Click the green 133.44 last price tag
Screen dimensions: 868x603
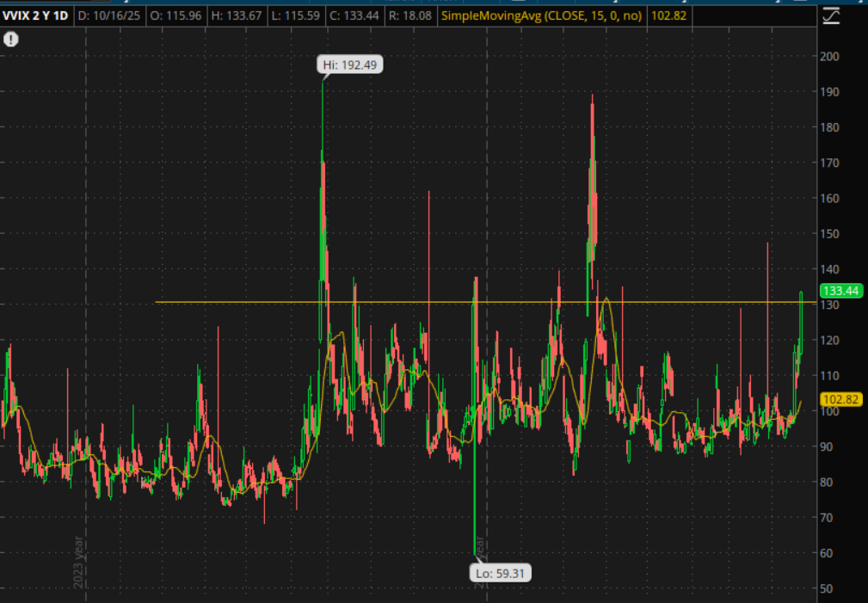coord(840,291)
